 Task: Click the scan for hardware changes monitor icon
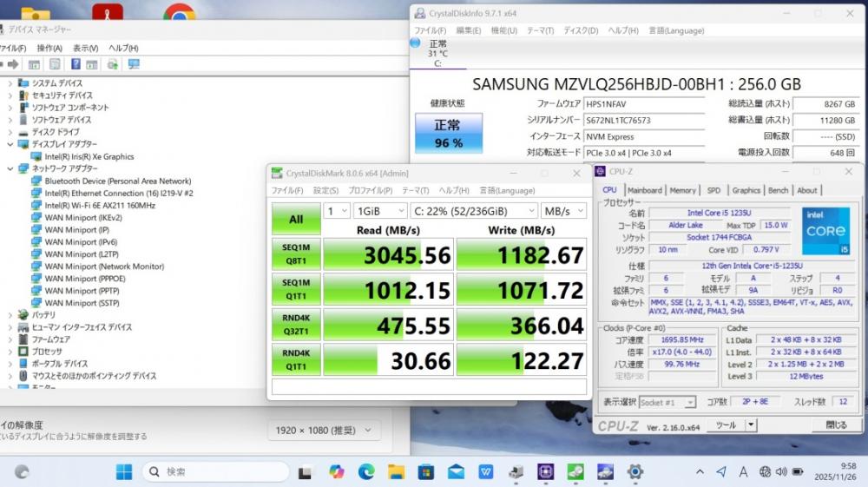tap(134, 64)
